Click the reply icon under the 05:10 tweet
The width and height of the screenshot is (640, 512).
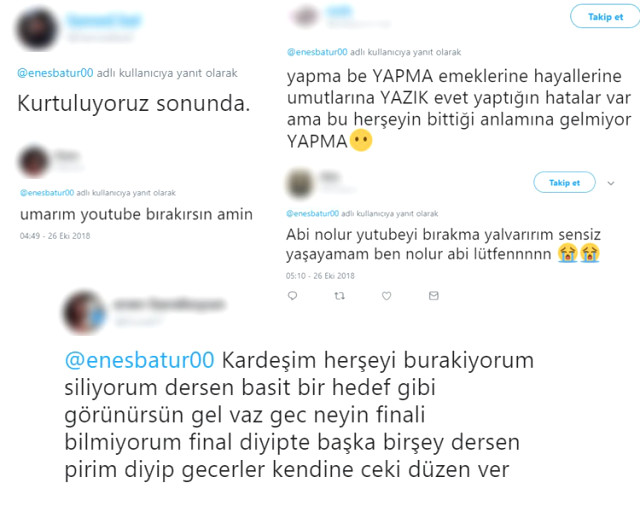pyautogui.click(x=292, y=296)
